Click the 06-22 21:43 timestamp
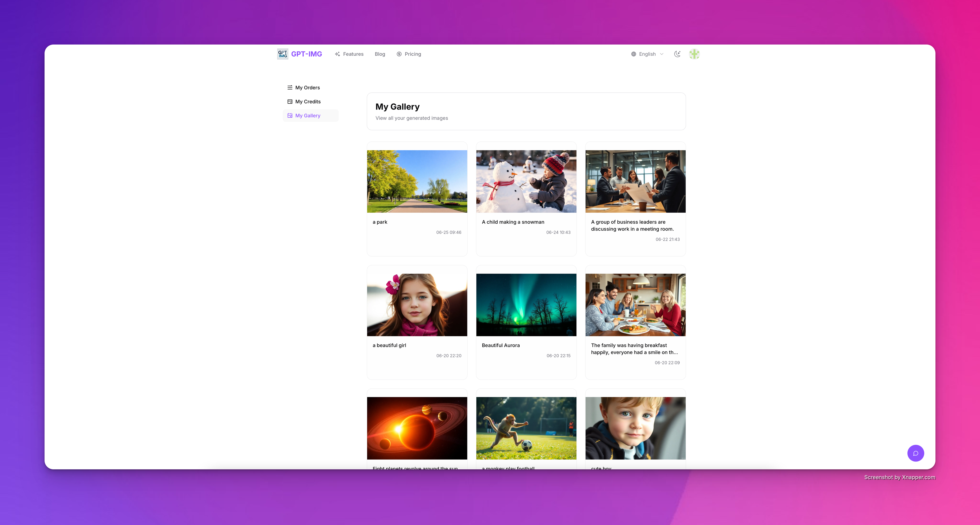 667,239
